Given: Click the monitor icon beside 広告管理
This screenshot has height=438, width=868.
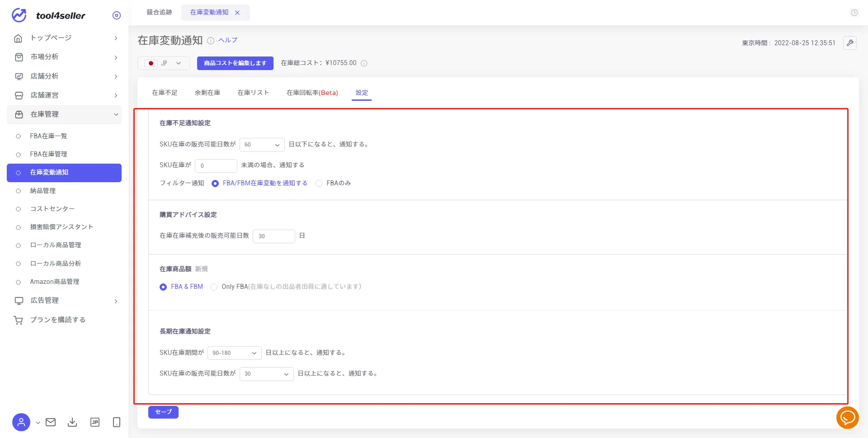Looking at the screenshot, I should click(x=19, y=301).
